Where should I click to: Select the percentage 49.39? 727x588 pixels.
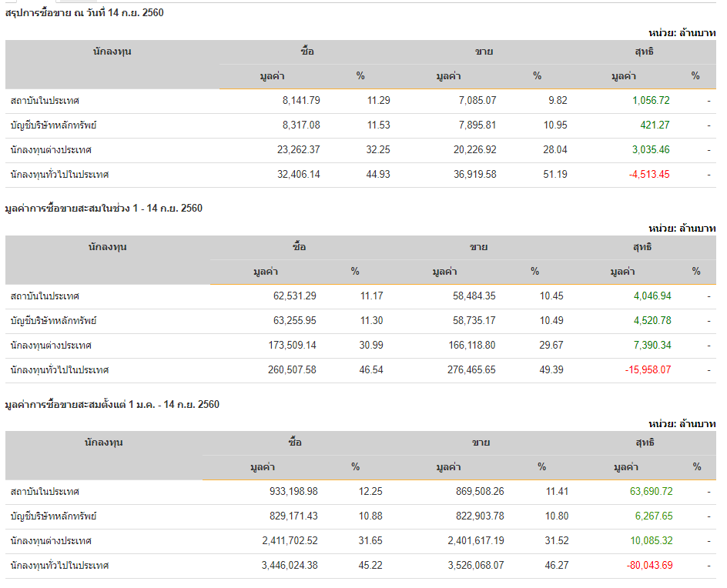tap(551, 369)
